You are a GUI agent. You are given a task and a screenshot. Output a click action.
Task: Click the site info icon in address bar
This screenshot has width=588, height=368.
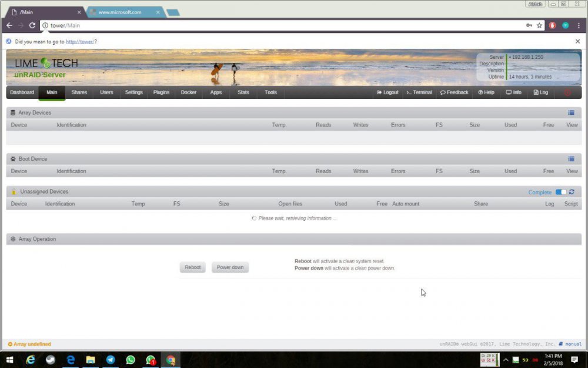pyautogui.click(x=45, y=25)
